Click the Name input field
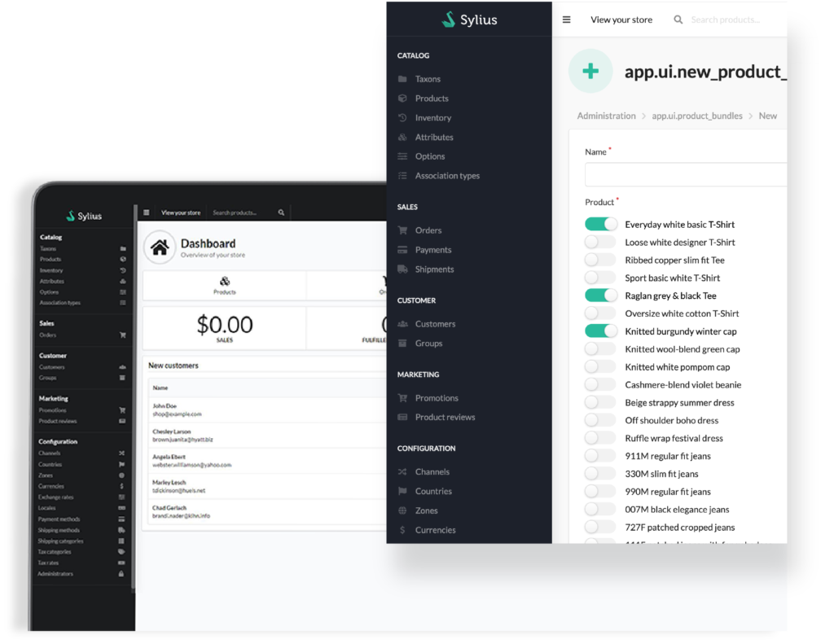The image size is (834, 644). 686,175
